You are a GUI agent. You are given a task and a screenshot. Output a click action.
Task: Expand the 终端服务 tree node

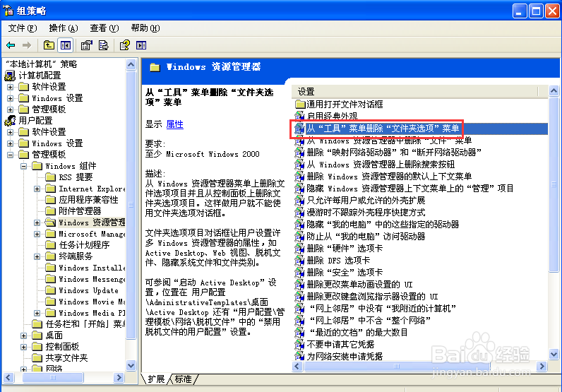[37, 256]
